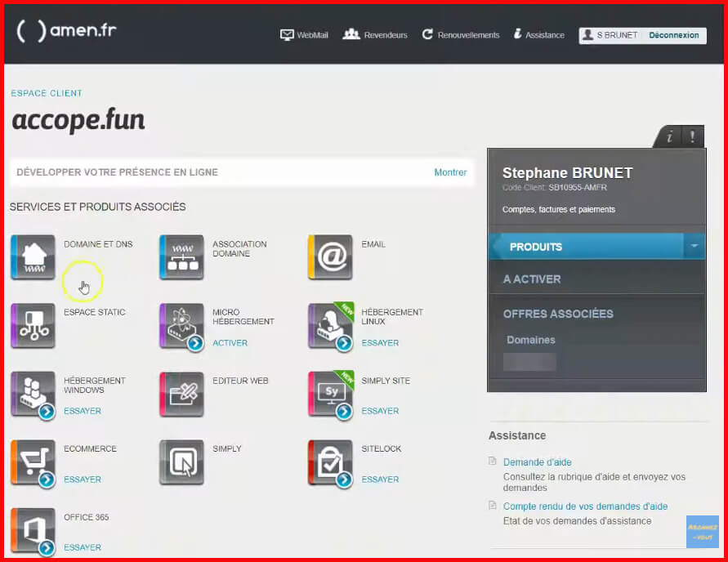
Task: Click the ASSOCIATION DOMAINE label
Action: click(239, 249)
